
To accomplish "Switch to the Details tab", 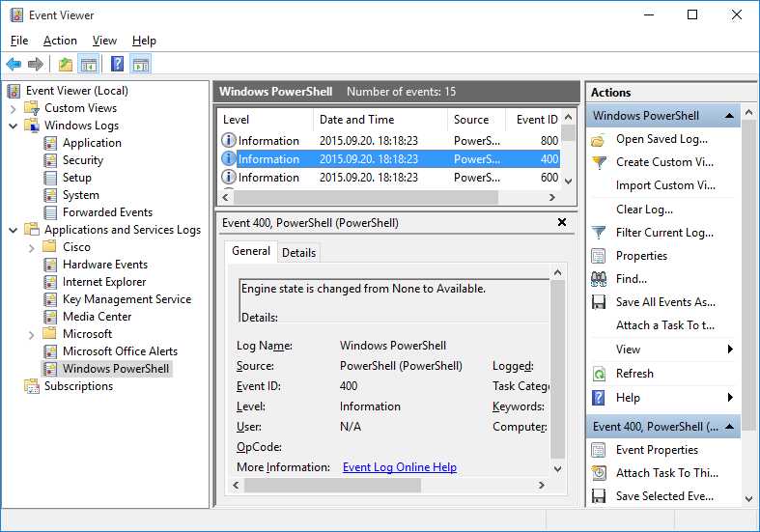I will coord(298,252).
